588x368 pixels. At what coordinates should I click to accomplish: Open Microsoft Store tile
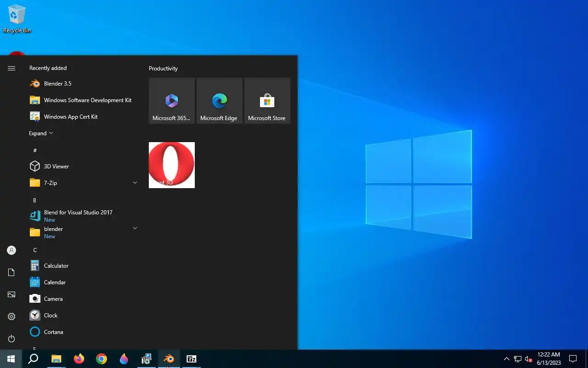pyautogui.click(x=267, y=101)
